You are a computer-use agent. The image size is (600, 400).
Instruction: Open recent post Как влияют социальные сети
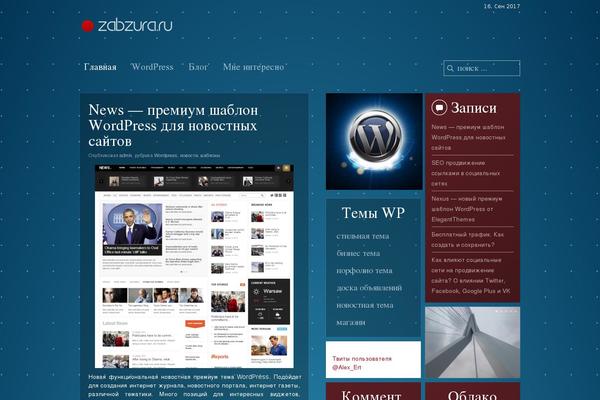[x=471, y=275]
